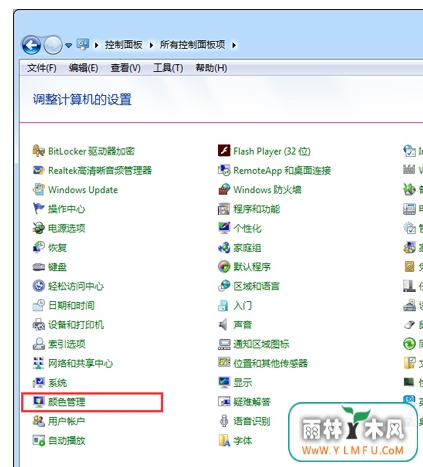Click the 索引选项 icon

pos(39,344)
